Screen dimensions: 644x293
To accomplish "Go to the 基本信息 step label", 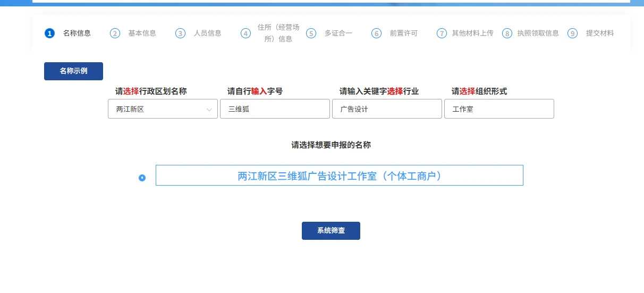I will pos(142,33).
